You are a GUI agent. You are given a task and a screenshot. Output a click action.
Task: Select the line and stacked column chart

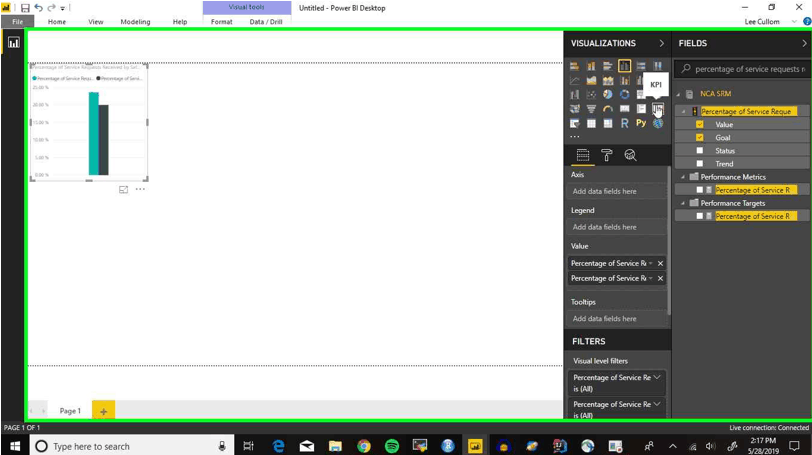click(625, 80)
